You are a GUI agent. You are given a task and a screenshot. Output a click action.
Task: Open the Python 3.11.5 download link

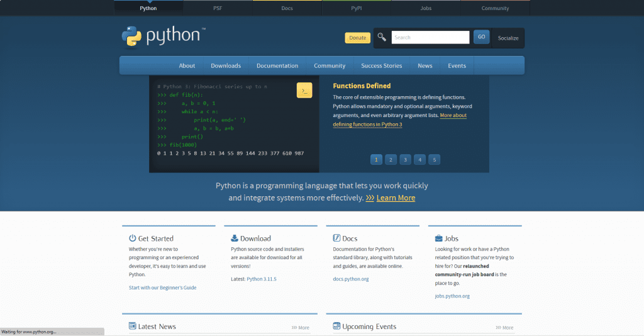click(262, 279)
